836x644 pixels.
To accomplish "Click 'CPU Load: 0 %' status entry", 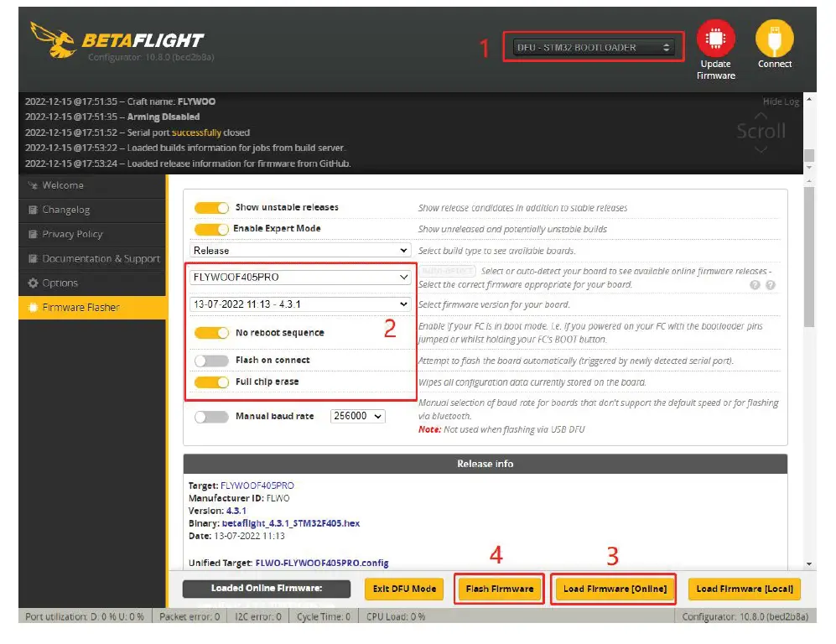I will click(x=396, y=617).
